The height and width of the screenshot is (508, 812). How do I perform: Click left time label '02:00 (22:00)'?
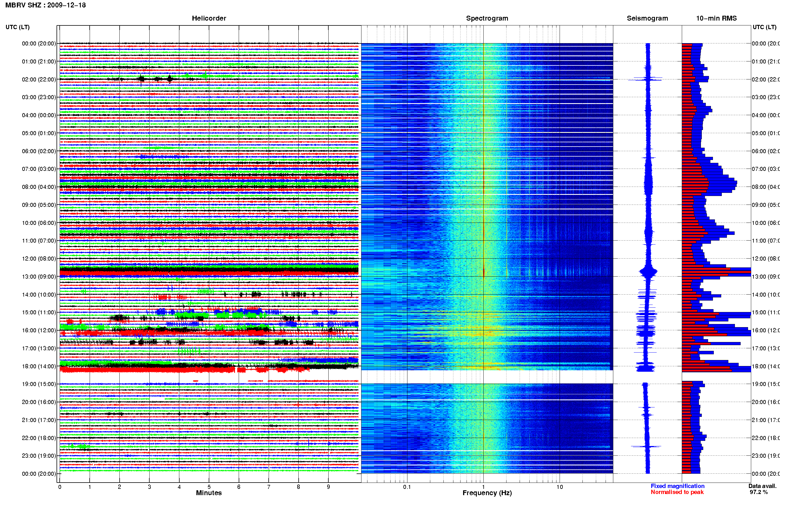pyautogui.click(x=39, y=79)
